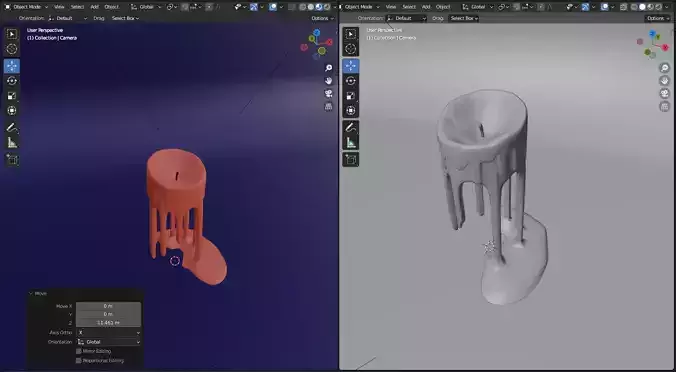
Task: Select the Move tool in right viewport toolbar
Action: click(x=351, y=66)
